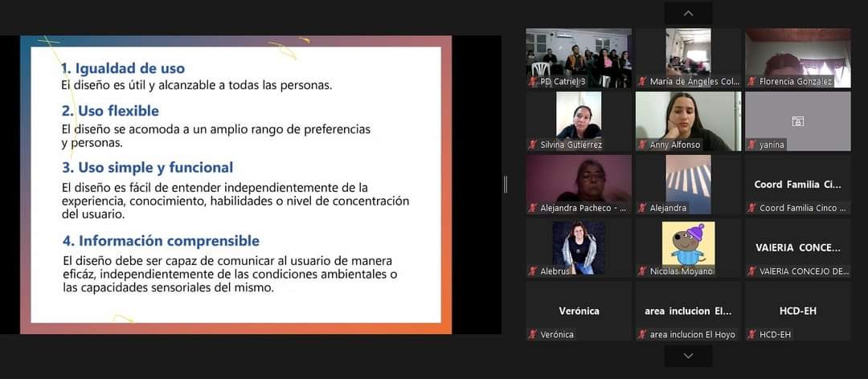This screenshot has height=379, width=868.
Task: Select the area inclucion El Hoyo tile
Action: click(688, 311)
